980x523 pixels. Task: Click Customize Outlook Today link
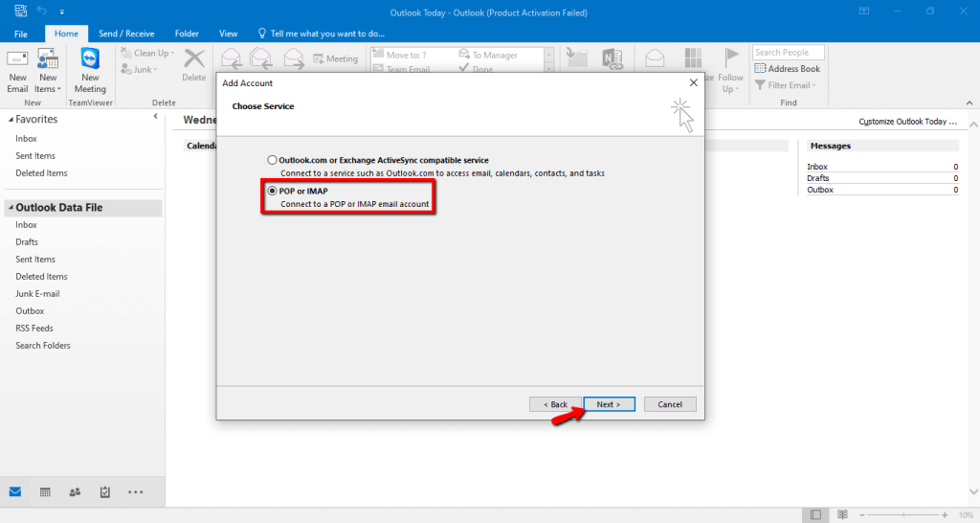(x=907, y=122)
